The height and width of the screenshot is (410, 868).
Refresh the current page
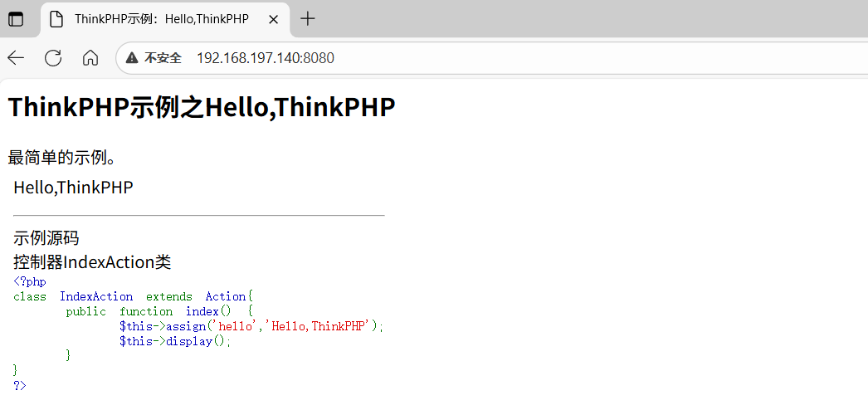(x=53, y=57)
